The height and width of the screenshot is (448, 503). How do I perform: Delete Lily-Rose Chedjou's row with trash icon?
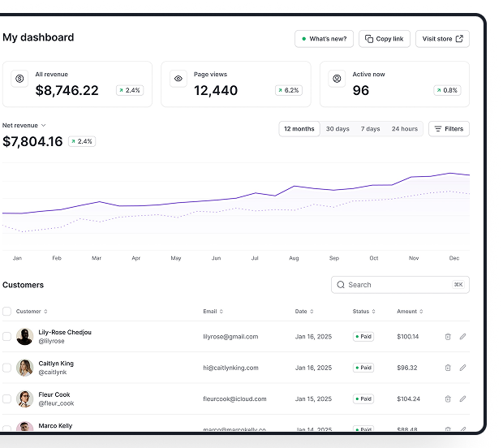(x=447, y=336)
